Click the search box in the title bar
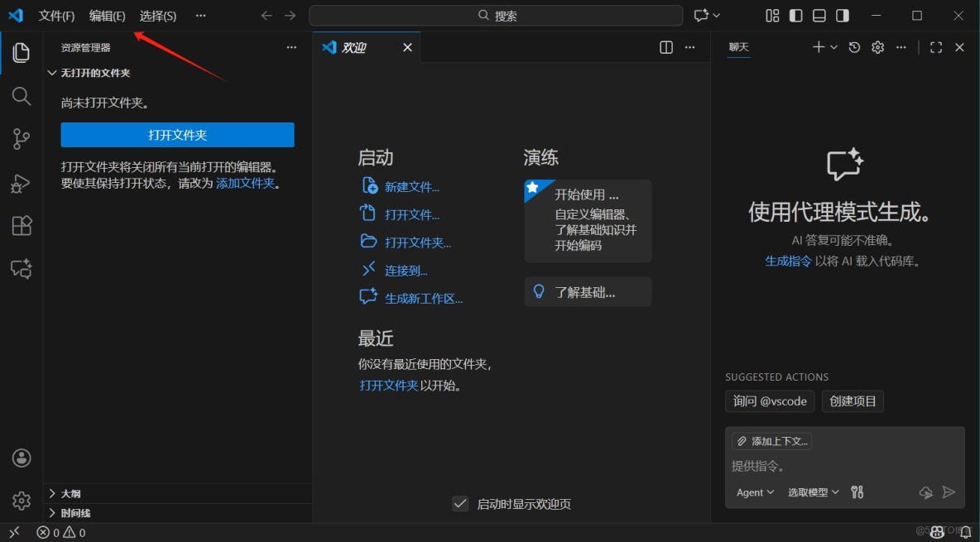Screen dimensions: 980x542 pyautogui.click(x=496, y=15)
